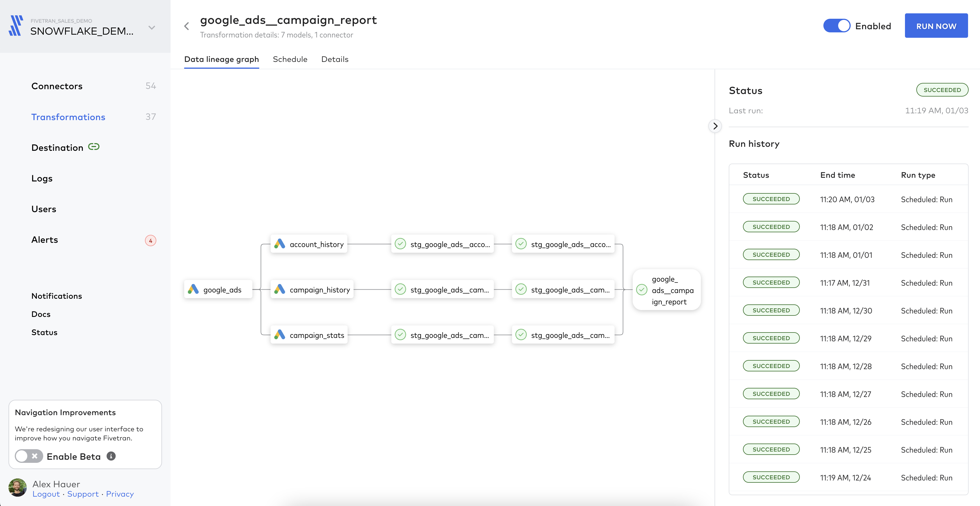Click the Alerts badge showing 4
Screen dimensions: 980x506
151,241
